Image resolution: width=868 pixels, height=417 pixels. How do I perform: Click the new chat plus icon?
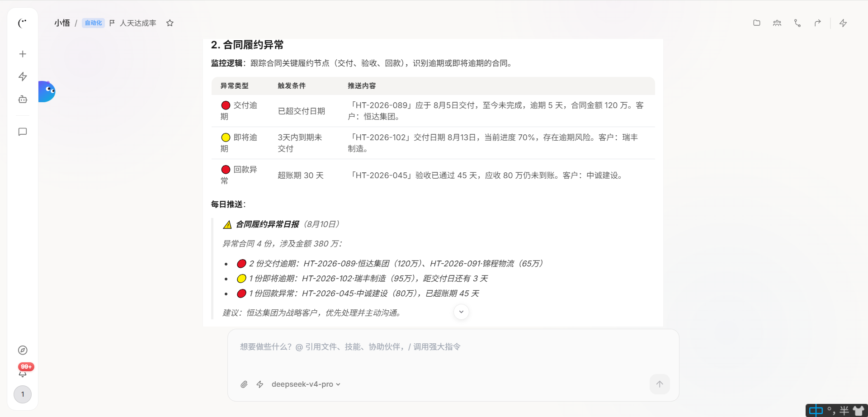tap(23, 54)
